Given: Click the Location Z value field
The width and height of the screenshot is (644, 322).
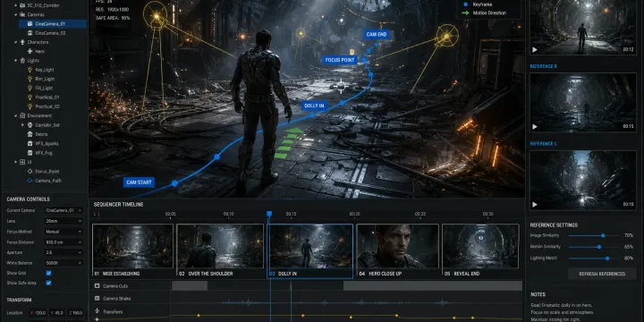Looking at the screenshot, I should [75, 313].
